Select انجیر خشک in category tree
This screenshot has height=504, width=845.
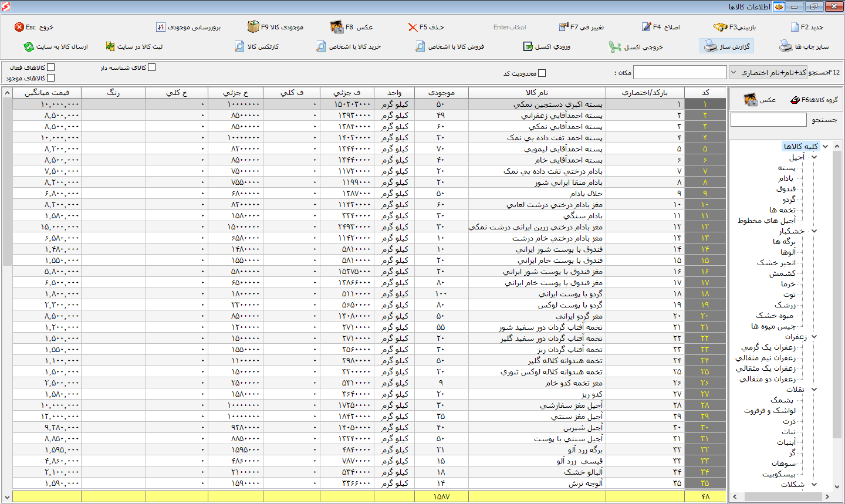pos(776,263)
